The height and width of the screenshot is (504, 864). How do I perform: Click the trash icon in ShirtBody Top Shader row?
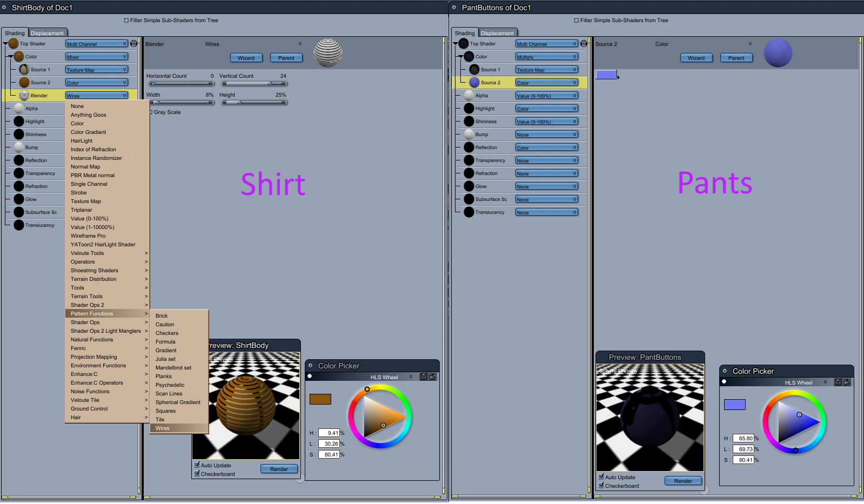coord(133,43)
